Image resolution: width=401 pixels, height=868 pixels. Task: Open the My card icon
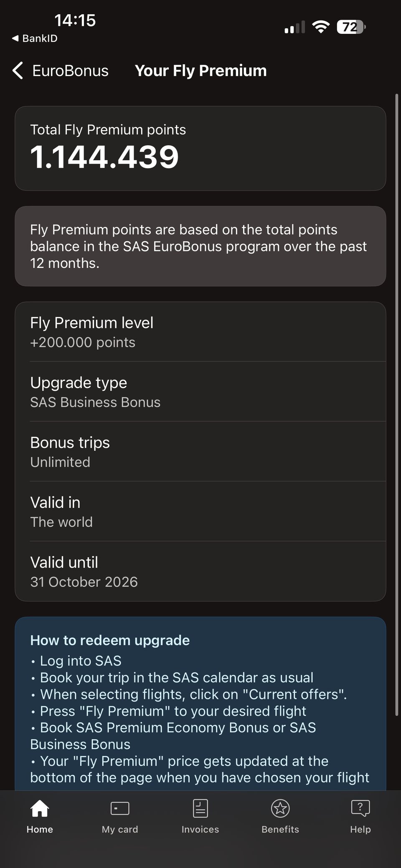[x=120, y=808]
